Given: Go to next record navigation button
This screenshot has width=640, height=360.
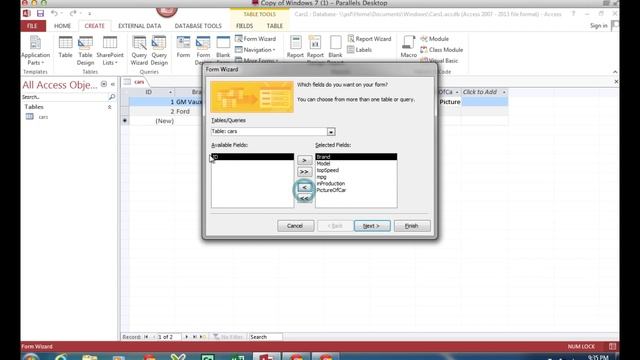Looking at the screenshot, I should pyautogui.click(x=187, y=337).
